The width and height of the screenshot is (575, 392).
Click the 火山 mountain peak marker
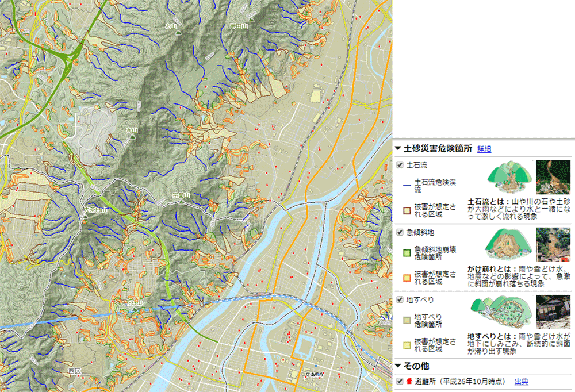133,137
